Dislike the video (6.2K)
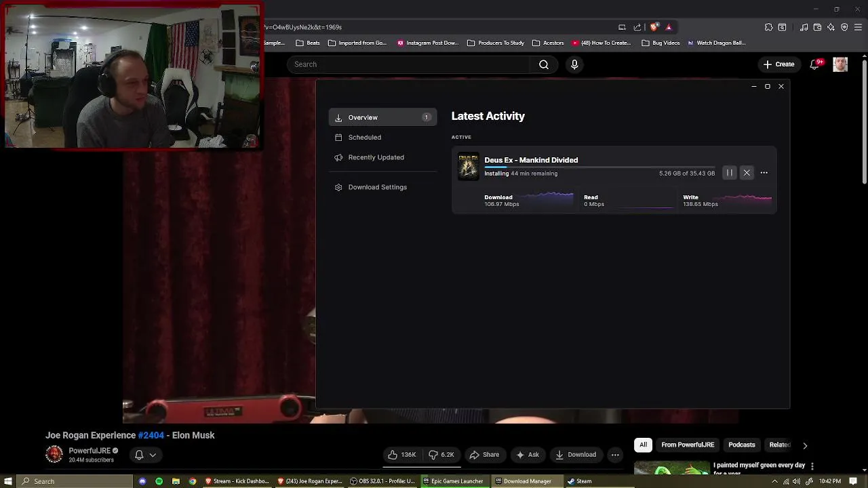This screenshot has height=488, width=868. click(x=441, y=455)
